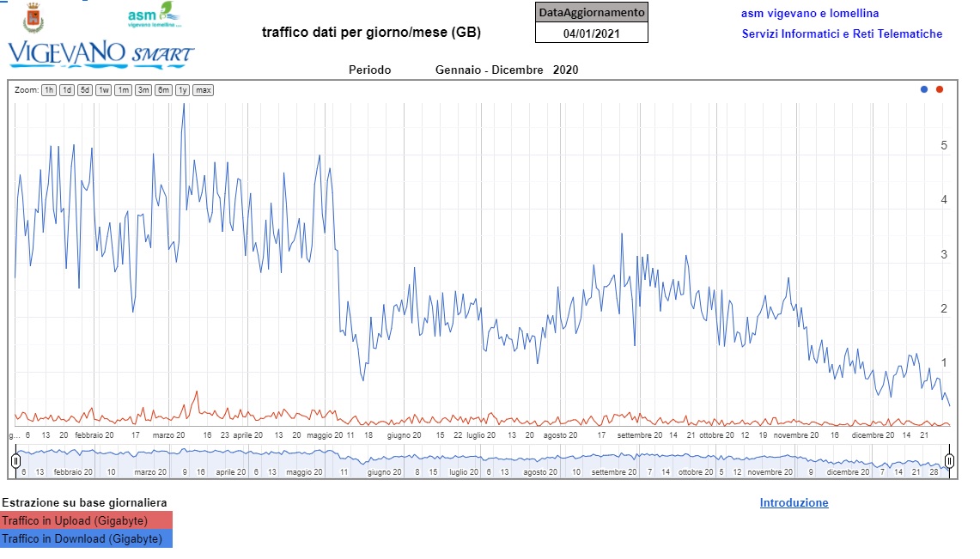Click the Vigevano city crest emblem

[x=34, y=19]
